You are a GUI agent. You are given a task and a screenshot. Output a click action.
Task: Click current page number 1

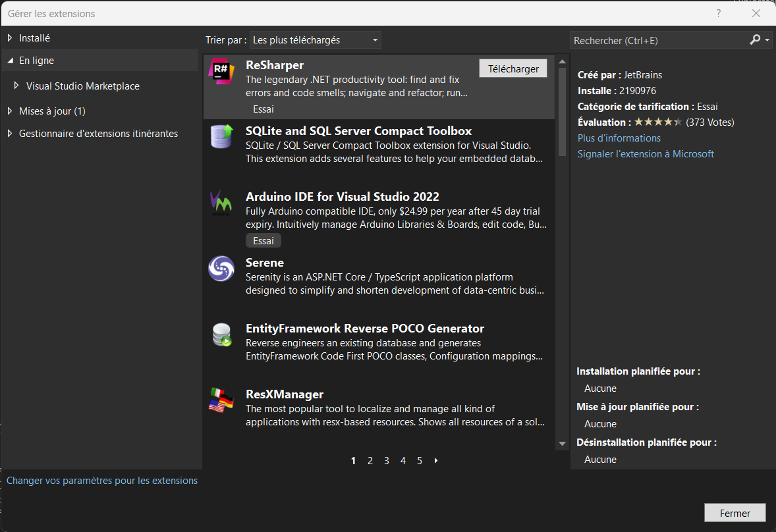[x=353, y=461]
